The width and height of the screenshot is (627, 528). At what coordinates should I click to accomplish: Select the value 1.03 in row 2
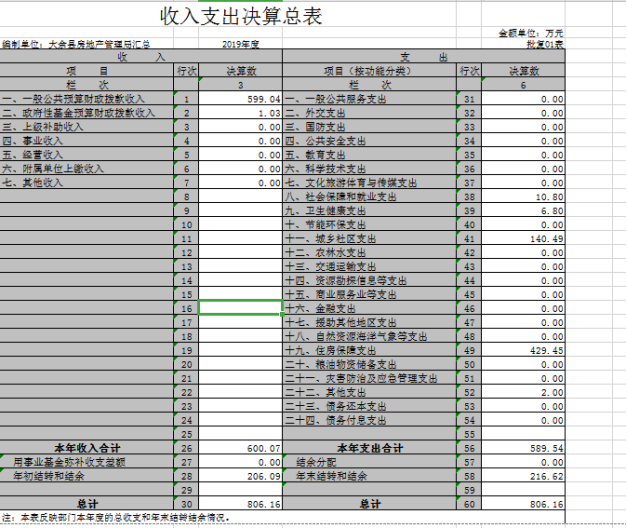click(x=240, y=113)
